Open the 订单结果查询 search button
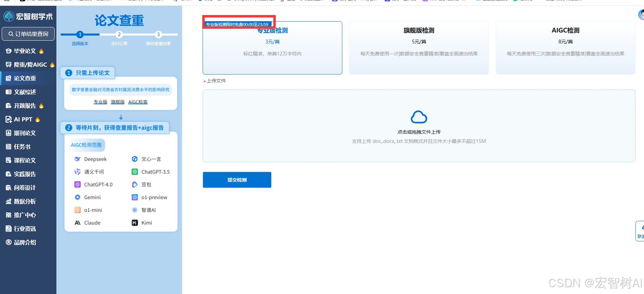This screenshot has width=644, height=294. [x=28, y=34]
